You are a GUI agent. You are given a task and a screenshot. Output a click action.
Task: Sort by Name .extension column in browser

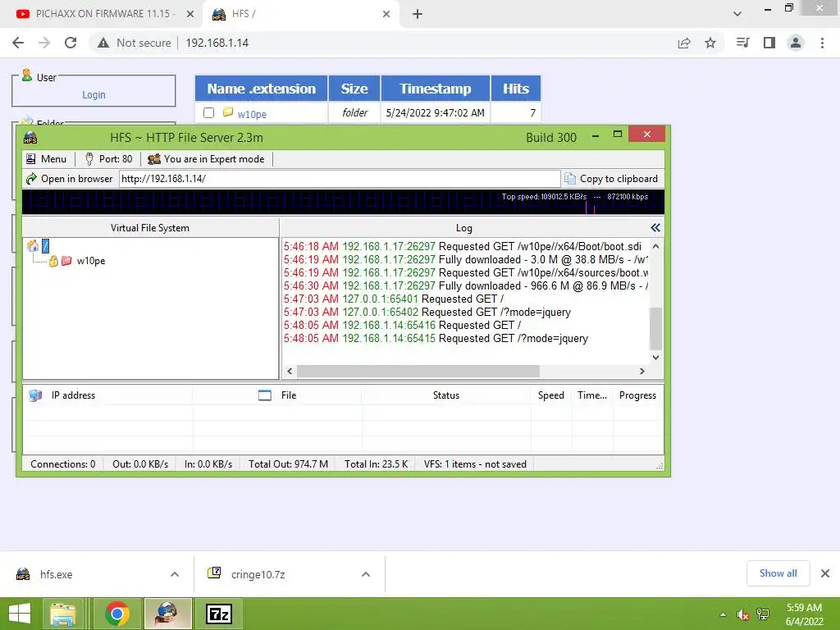click(262, 89)
